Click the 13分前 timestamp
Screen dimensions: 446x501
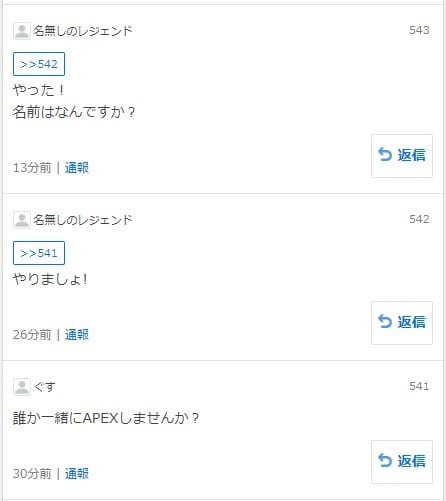tap(32, 167)
